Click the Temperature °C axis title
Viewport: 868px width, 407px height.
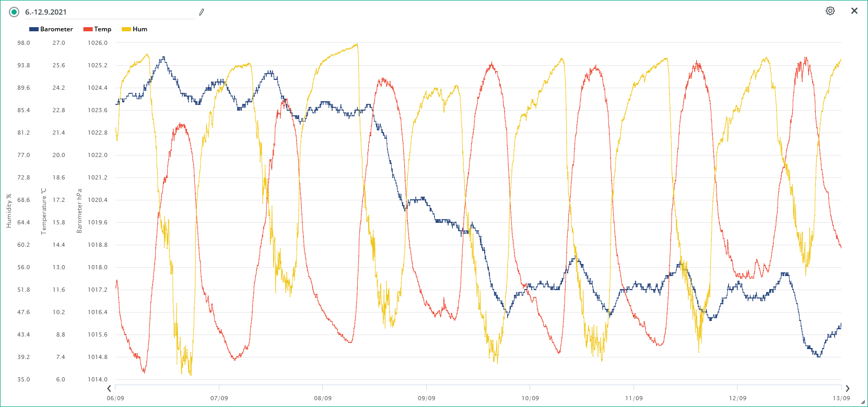44,211
